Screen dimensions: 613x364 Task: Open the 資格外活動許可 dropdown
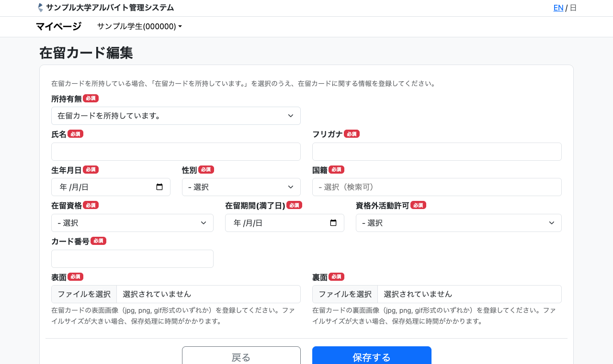pyautogui.click(x=459, y=223)
